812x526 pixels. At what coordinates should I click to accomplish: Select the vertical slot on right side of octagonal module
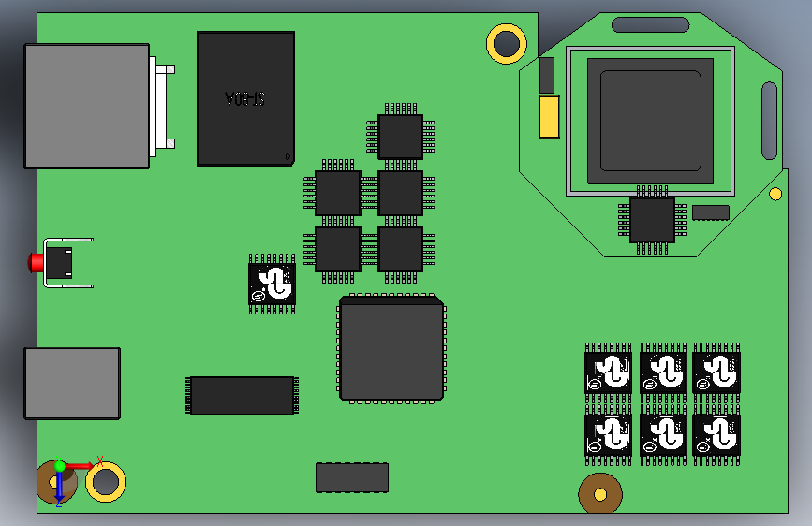[770, 121]
